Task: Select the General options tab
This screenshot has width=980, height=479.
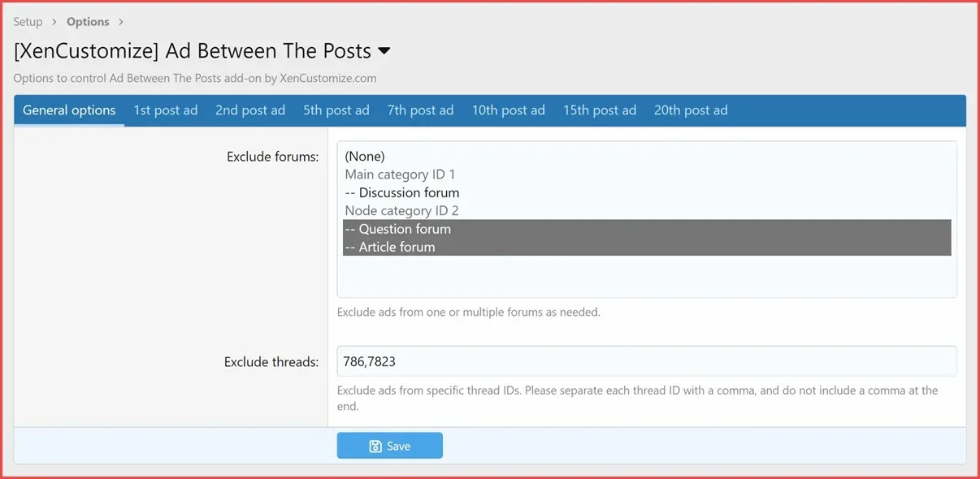Action: click(68, 110)
